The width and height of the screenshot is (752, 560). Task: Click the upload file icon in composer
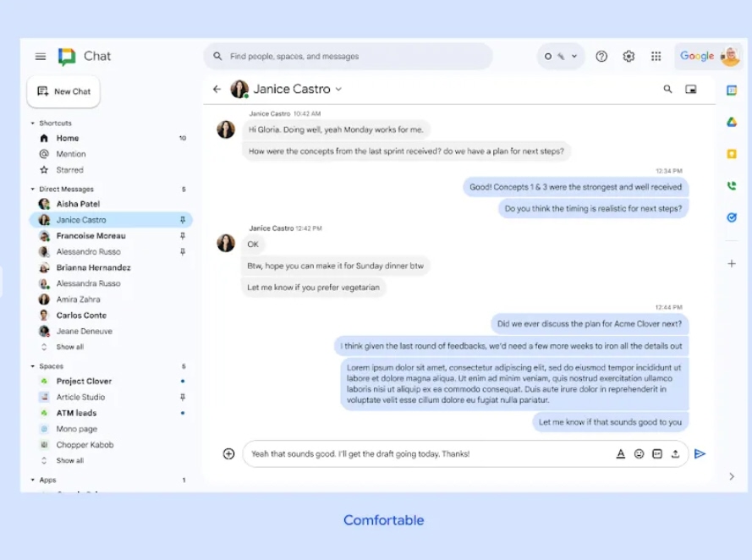675,453
